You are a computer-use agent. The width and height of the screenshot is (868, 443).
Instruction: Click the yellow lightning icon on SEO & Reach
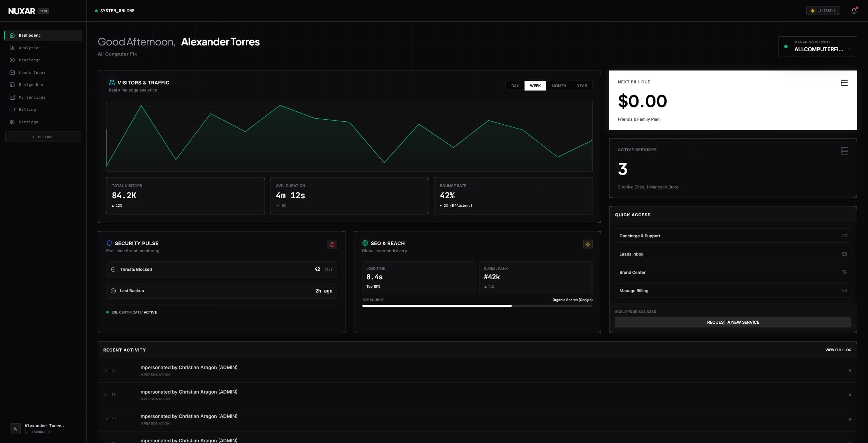click(588, 244)
